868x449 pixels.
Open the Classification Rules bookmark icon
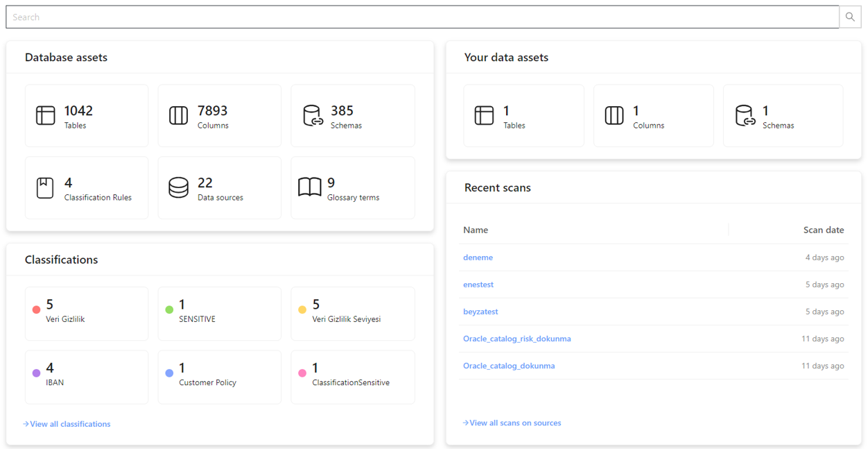[45, 187]
